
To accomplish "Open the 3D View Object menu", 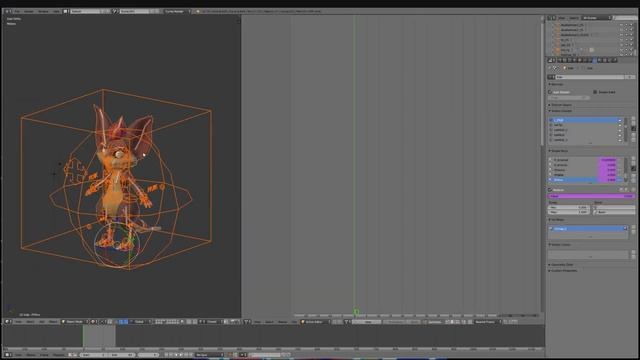I will point(53,322).
